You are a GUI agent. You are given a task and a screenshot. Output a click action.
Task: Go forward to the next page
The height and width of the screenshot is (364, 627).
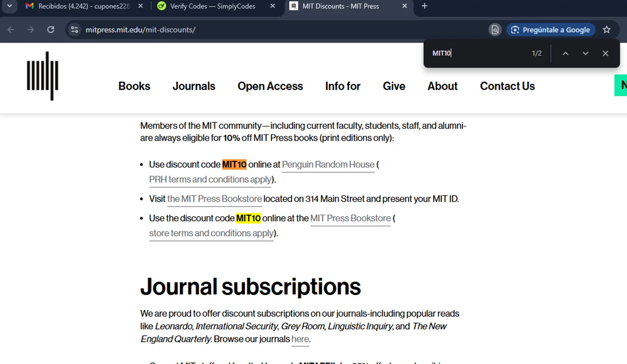(x=31, y=30)
